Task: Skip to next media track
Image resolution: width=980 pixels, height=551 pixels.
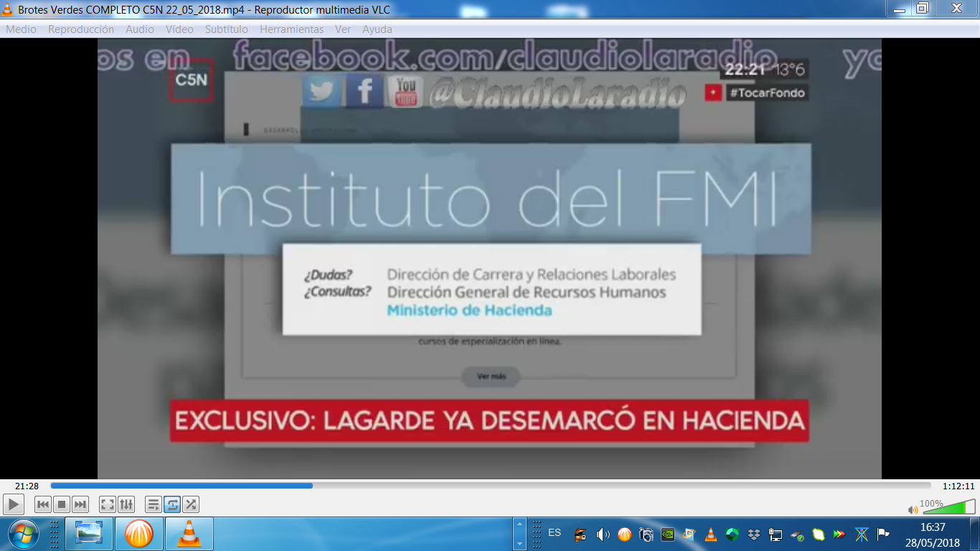Action: pyautogui.click(x=80, y=504)
